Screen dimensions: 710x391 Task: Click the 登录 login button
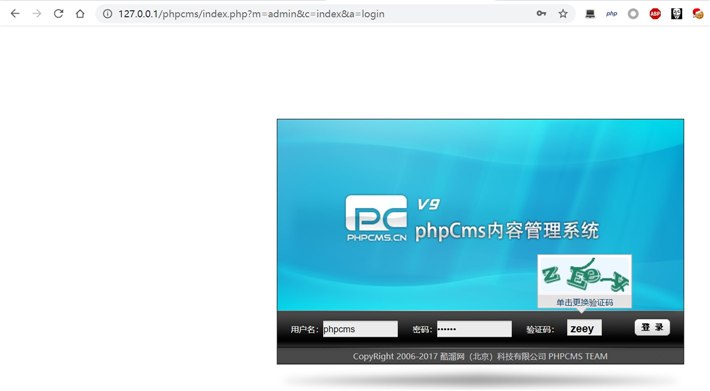(652, 327)
